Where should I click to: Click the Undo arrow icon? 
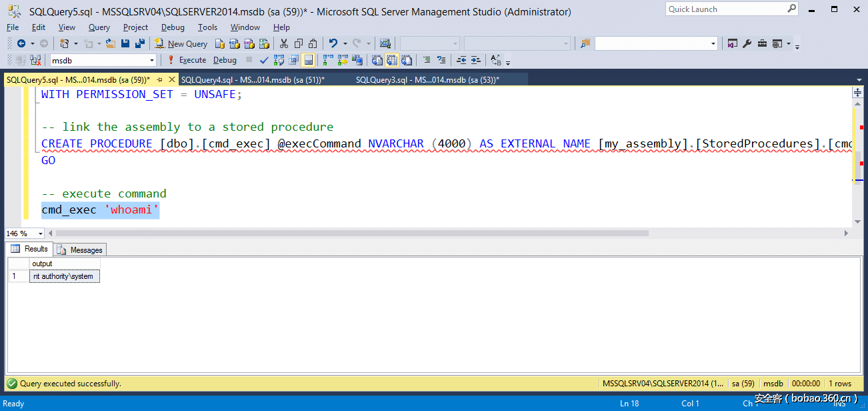[333, 43]
